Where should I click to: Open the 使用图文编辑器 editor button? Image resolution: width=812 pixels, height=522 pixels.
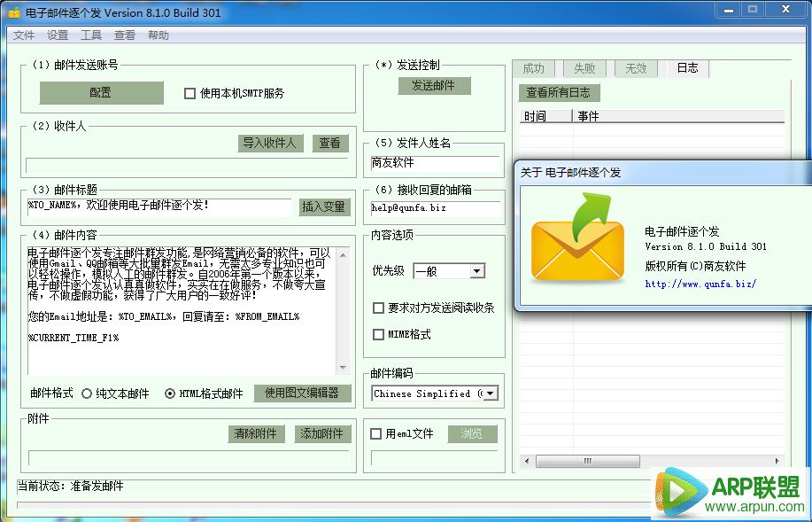coord(302,393)
